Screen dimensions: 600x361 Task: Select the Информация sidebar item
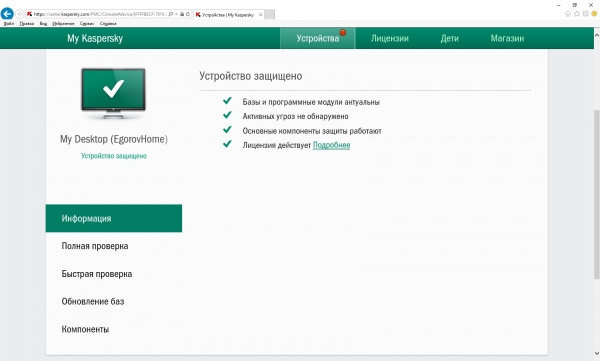(x=114, y=218)
